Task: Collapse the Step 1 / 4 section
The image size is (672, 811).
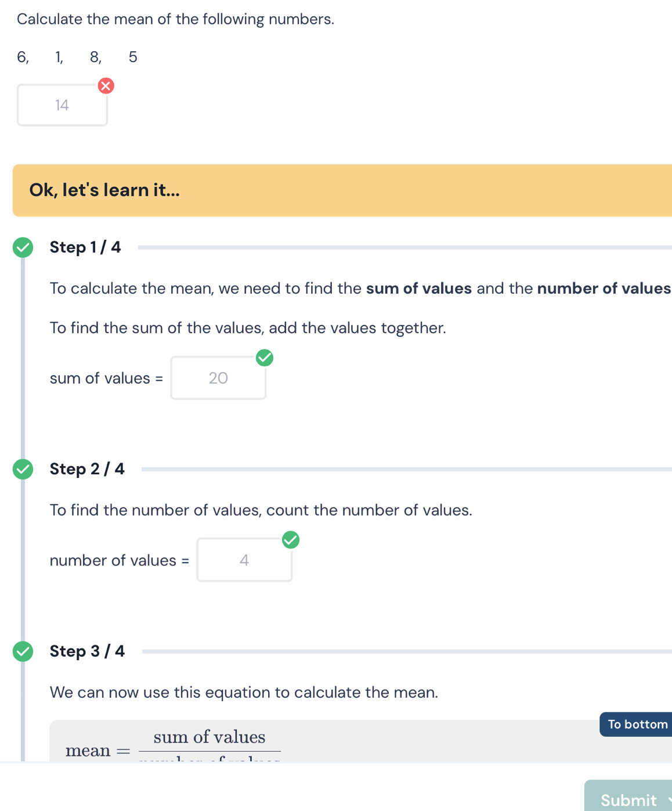Action: tap(85, 247)
